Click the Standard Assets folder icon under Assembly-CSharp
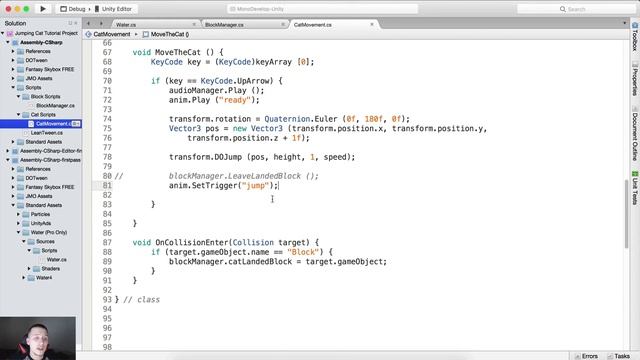Screen dimensions: 640x360 coord(20,142)
